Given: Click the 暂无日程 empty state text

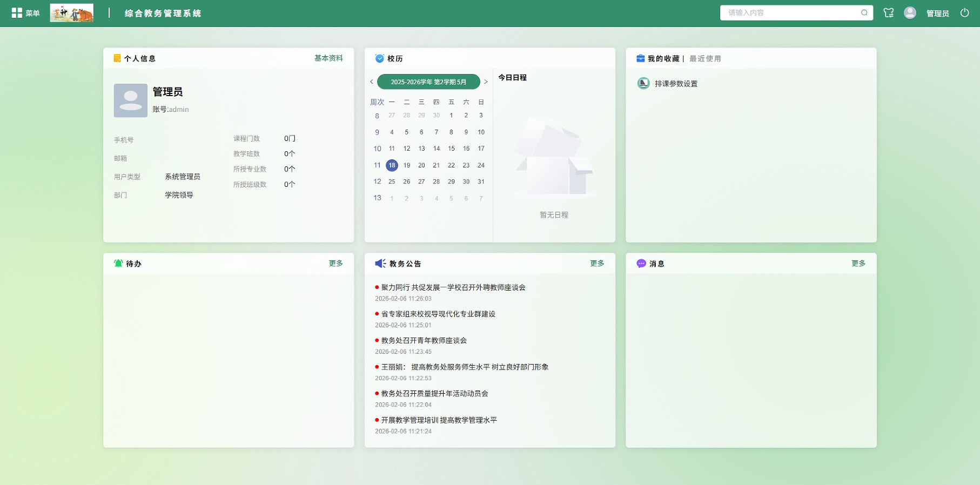Looking at the screenshot, I should (554, 215).
